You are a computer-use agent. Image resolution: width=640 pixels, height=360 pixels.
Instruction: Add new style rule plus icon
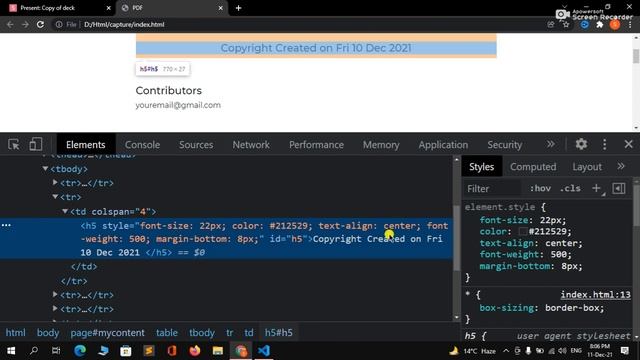pos(596,188)
